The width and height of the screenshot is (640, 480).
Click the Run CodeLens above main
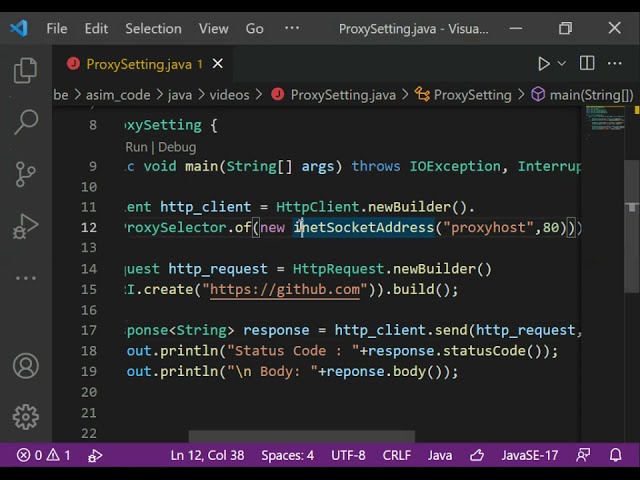(136, 147)
